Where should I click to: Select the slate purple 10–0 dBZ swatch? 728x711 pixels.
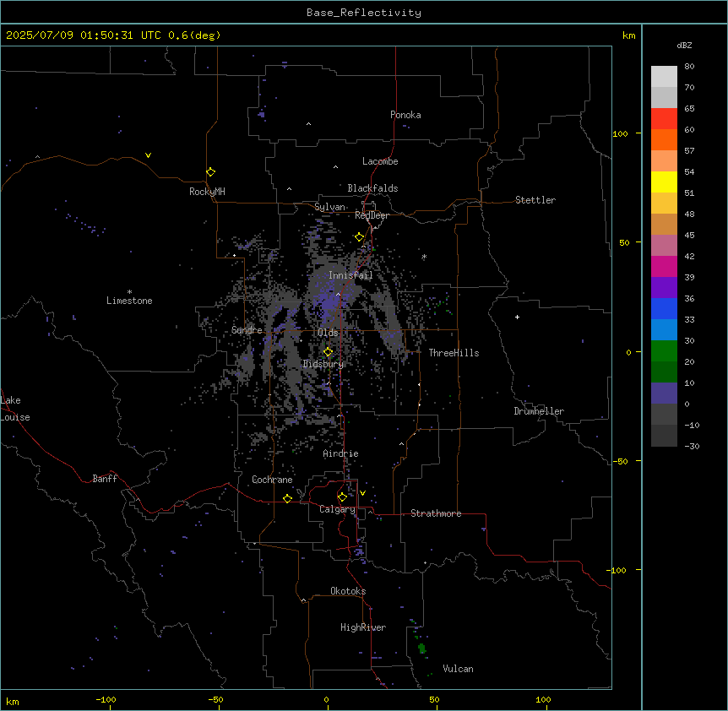click(x=664, y=393)
